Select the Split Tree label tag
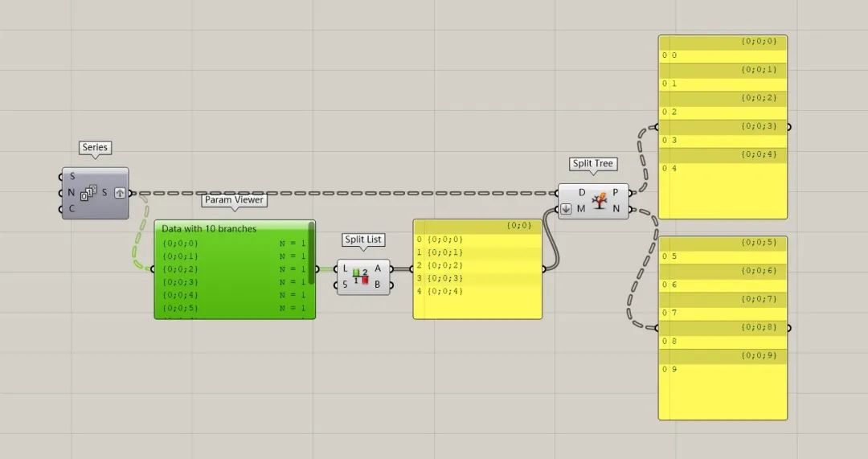The width and height of the screenshot is (868, 459). pos(593,164)
